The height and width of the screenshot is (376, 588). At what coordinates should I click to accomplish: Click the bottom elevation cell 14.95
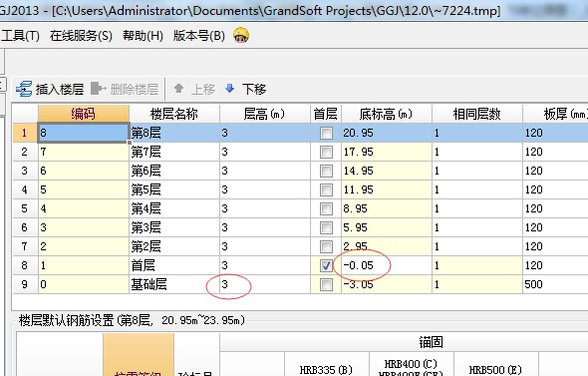click(387, 171)
